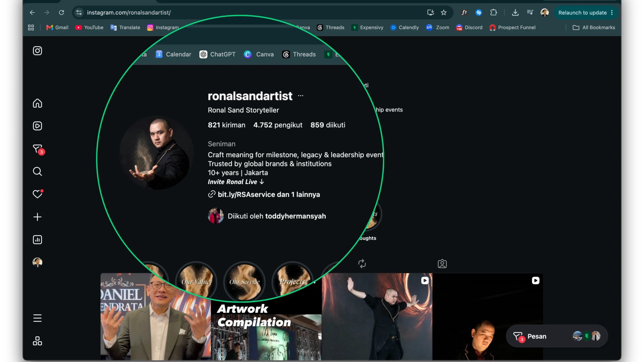Install app icon in address bar
644x362 pixels.
(x=430, y=13)
